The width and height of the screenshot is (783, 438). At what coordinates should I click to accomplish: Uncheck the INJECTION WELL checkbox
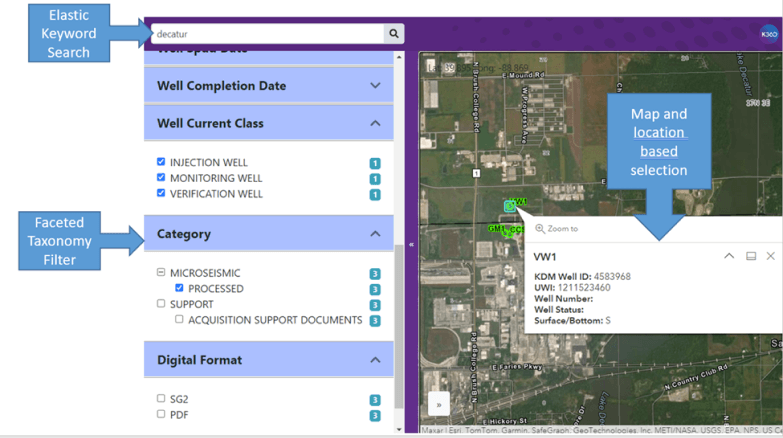pos(161,162)
